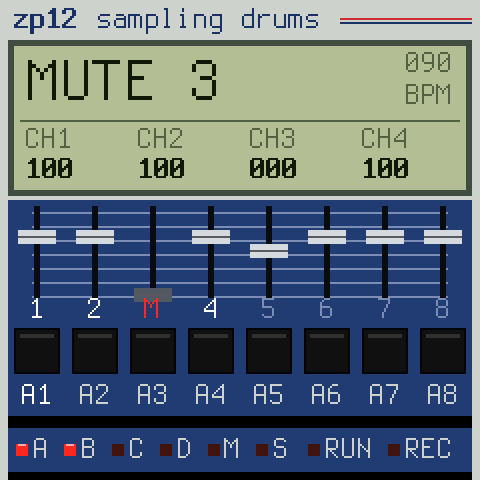Click dimmed channel number 6 label

pyautogui.click(x=326, y=308)
